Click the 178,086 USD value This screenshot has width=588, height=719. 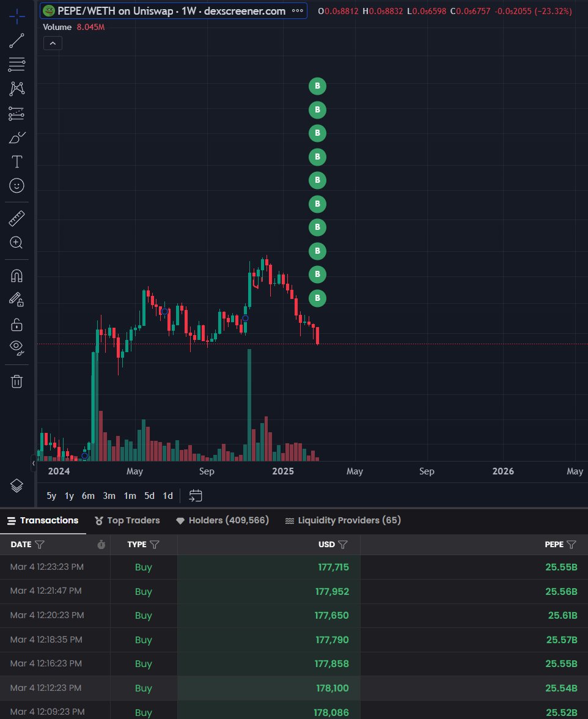click(331, 713)
